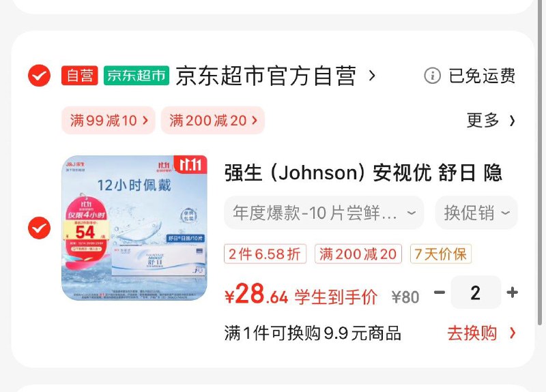Uncheck the store-level select checkbox

point(39,76)
